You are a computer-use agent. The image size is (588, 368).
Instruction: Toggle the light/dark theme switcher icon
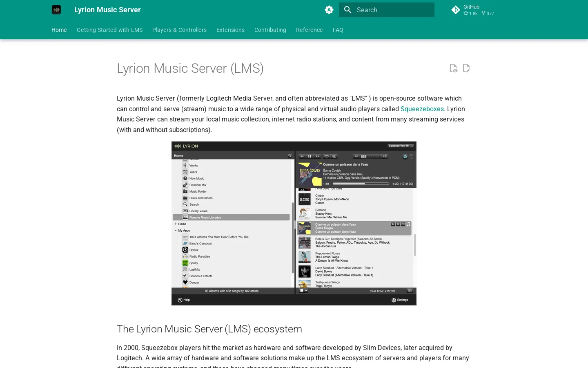point(329,10)
